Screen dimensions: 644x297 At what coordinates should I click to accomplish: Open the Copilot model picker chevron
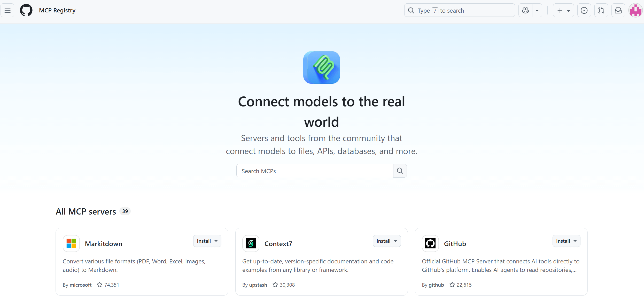click(x=537, y=10)
